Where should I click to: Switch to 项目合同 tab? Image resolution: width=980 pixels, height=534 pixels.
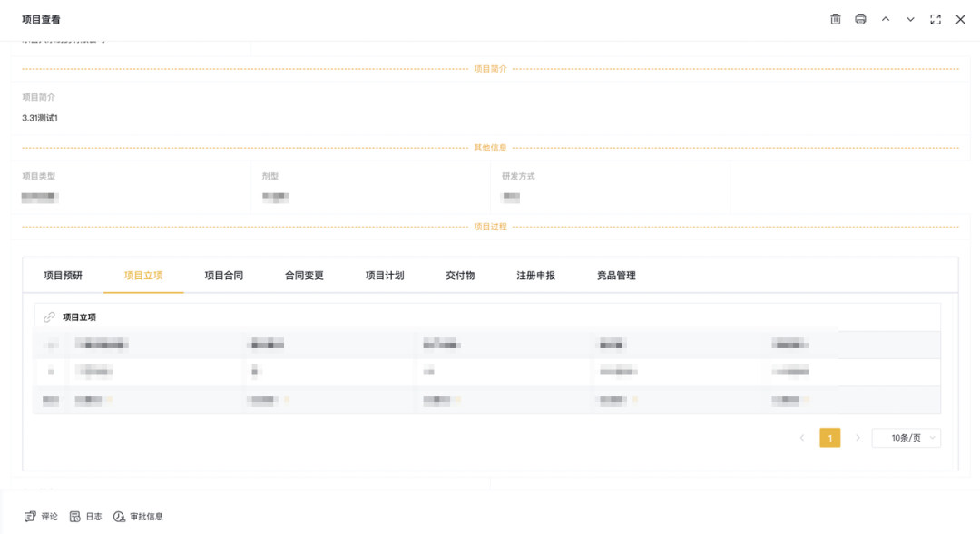pos(223,276)
